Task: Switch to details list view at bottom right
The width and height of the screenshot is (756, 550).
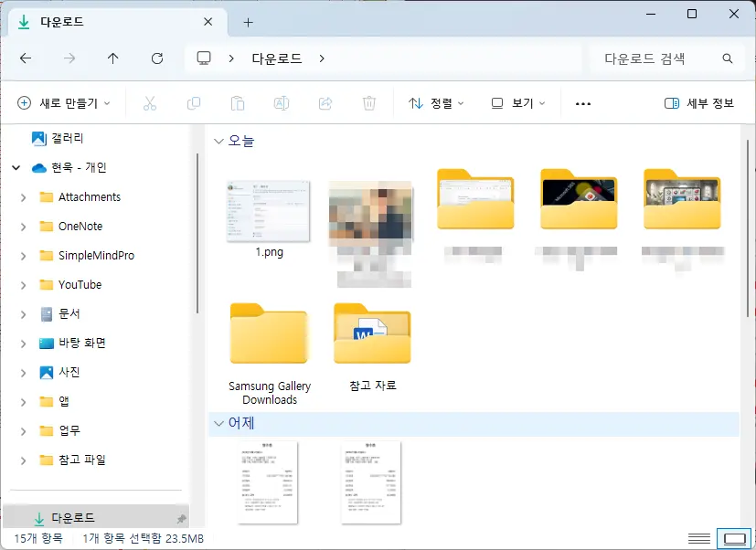Action: pos(699,538)
